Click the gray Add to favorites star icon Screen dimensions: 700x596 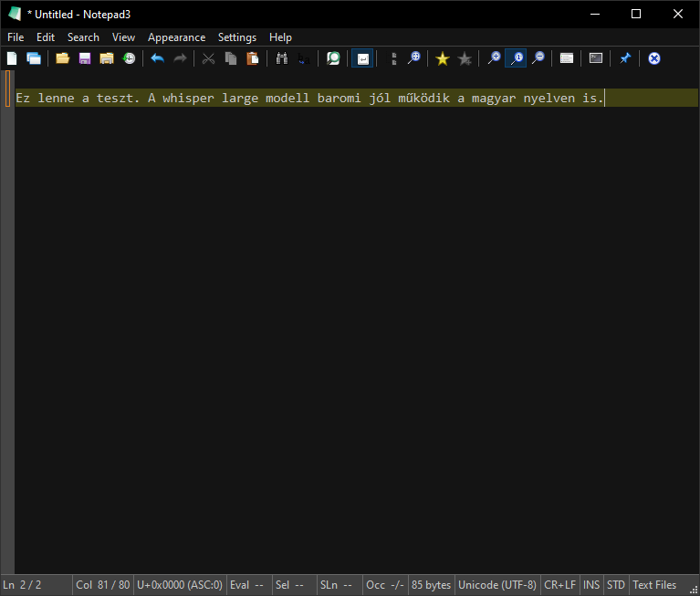(x=465, y=58)
